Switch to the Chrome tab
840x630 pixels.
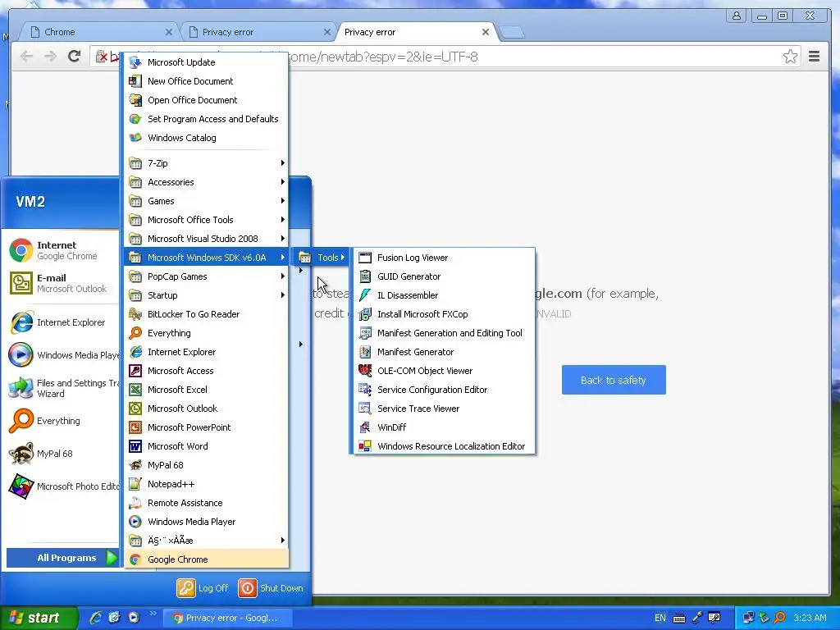pos(99,32)
